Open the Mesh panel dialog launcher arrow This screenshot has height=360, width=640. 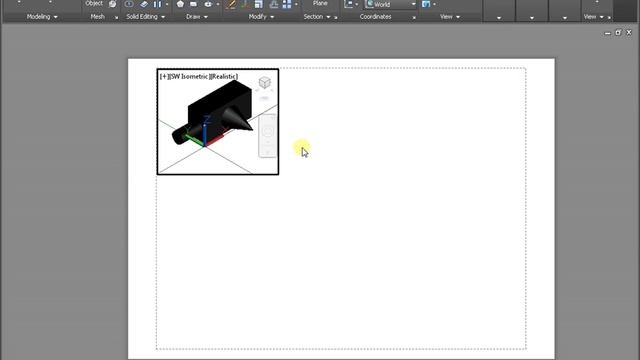click(116, 18)
